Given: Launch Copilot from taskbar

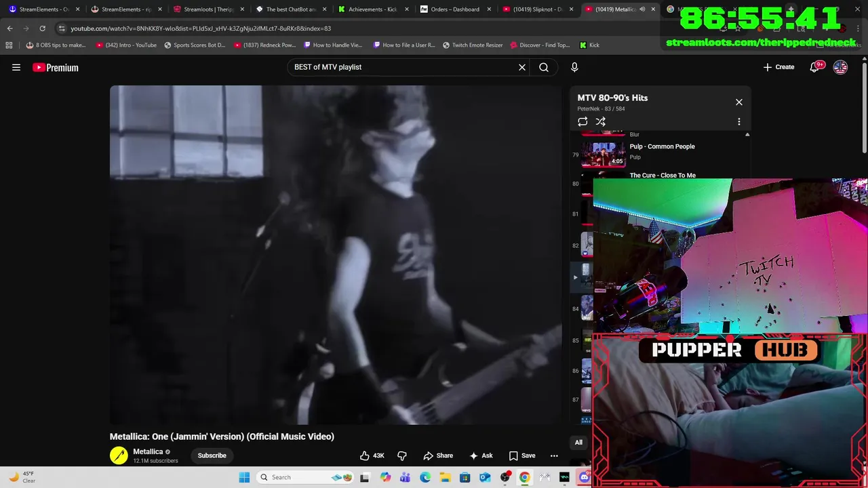Looking at the screenshot, I should coord(385,477).
